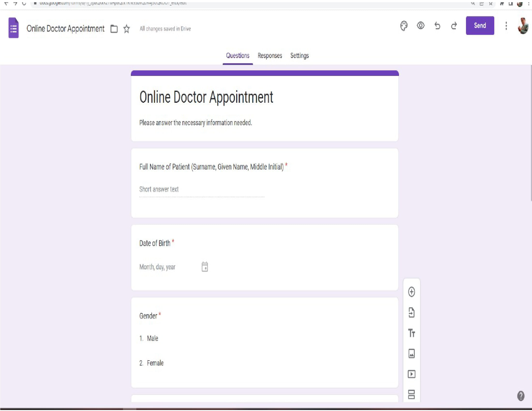Insert an image into the form
This screenshot has width=532, height=411.
point(411,353)
